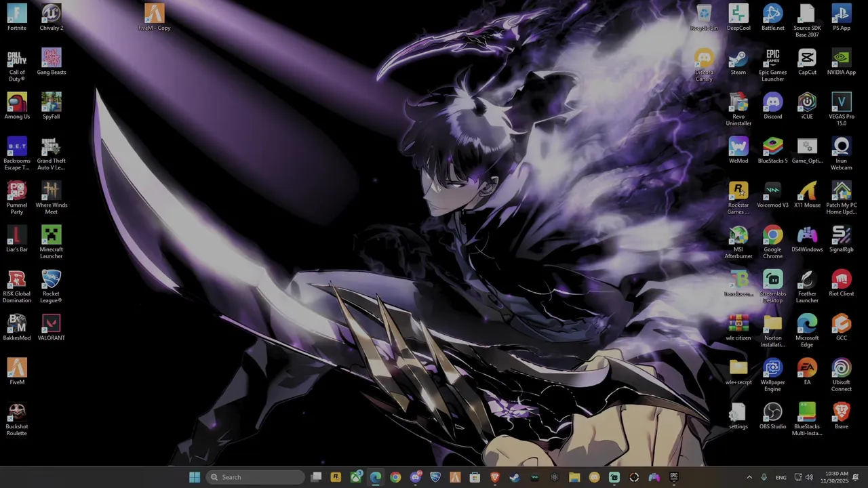The image size is (868, 488).
Task: Select the X11 Mouse desktop shortcut
Action: tap(807, 195)
